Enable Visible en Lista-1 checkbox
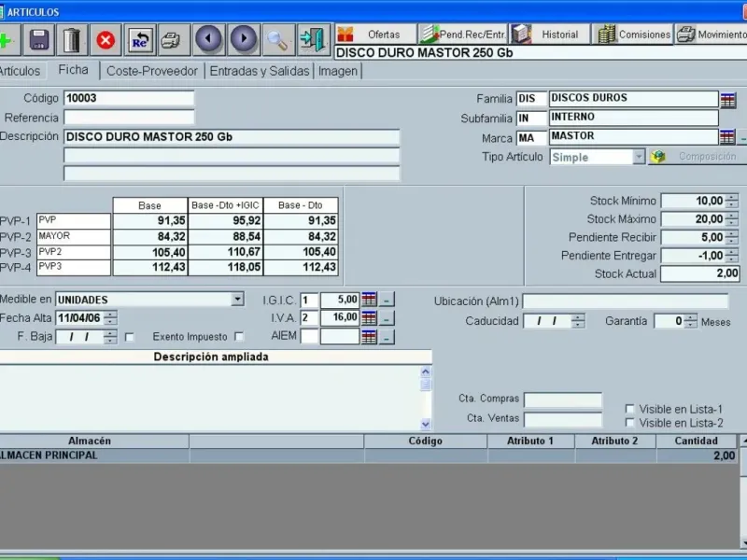 629,409
